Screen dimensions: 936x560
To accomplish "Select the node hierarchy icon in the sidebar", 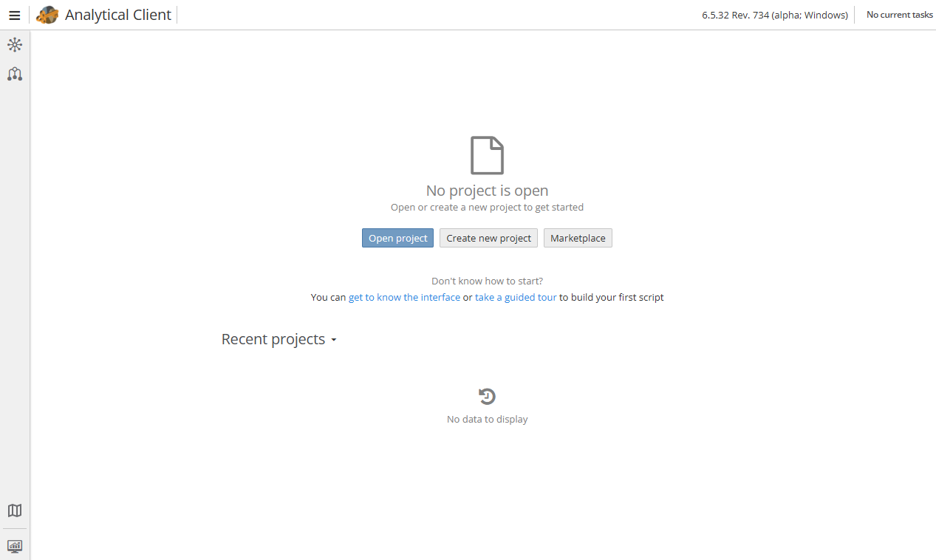I will point(15,74).
